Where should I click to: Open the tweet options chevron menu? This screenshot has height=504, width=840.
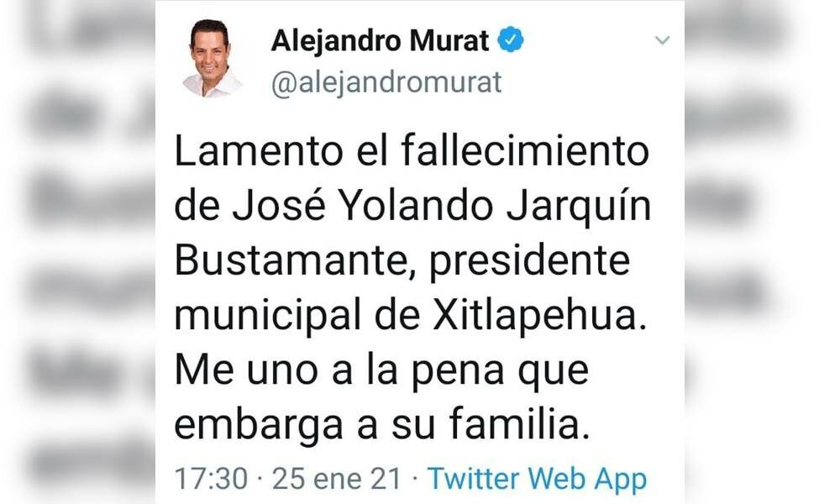click(x=662, y=40)
